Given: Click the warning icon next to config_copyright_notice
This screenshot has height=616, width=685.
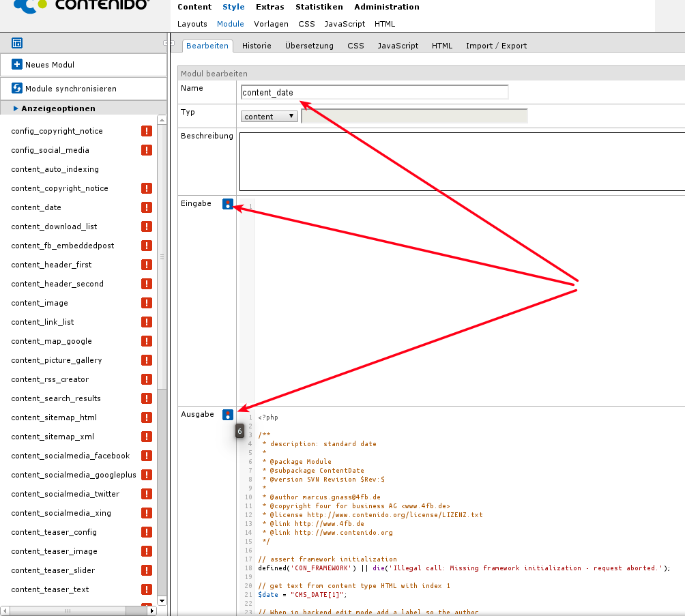Looking at the screenshot, I should (x=147, y=131).
